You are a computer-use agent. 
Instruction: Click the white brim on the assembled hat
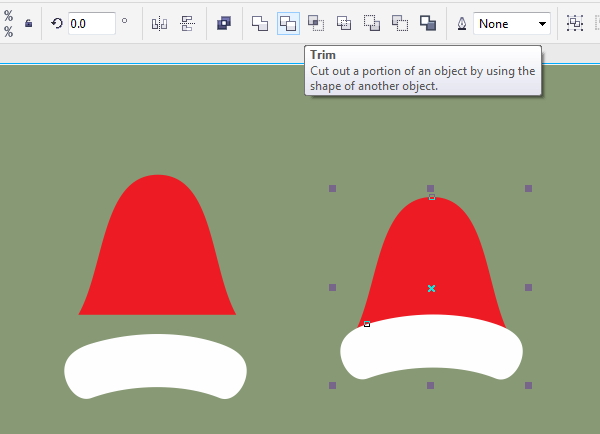pyautogui.click(x=431, y=343)
